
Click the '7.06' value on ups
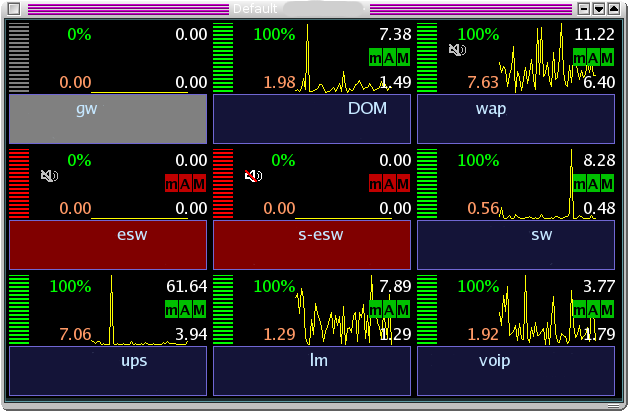tap(75, 334)
